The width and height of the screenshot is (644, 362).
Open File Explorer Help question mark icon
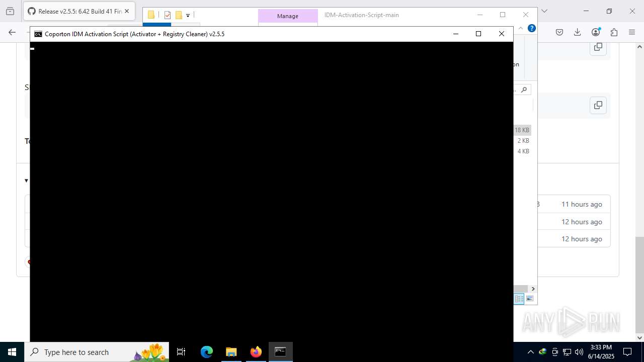(x=531, y=28)
